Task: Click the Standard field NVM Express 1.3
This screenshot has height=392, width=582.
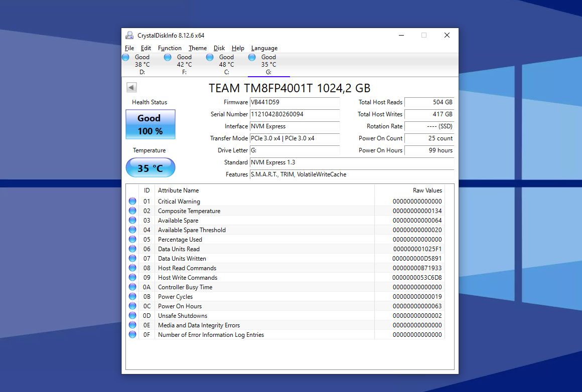Action: (352, 162)
